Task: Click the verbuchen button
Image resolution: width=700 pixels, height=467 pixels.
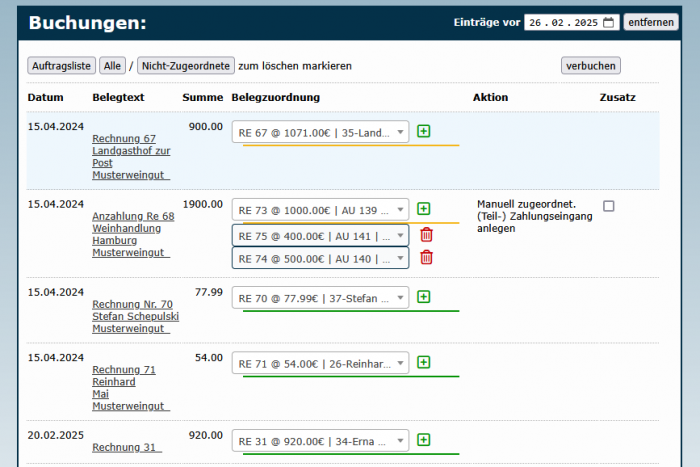Action: coord(590,66)
